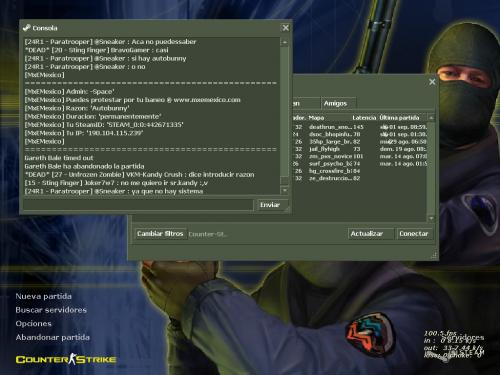Focus the console command input field

[x=139, y=205]
